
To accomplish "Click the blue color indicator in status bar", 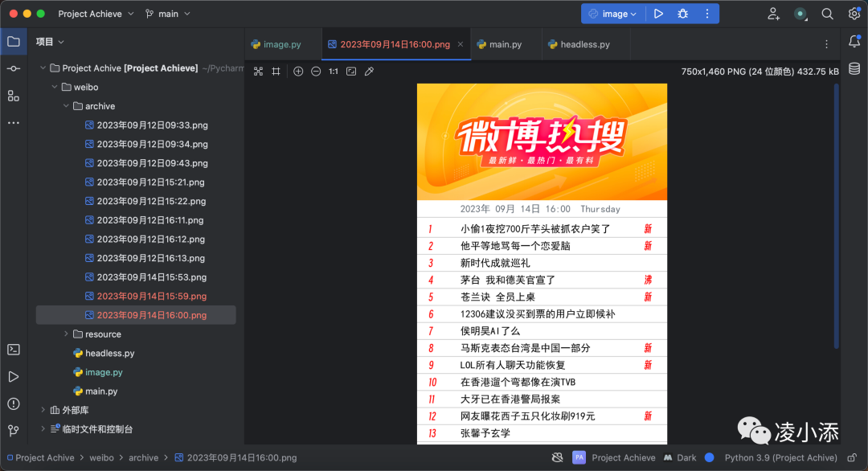I will (x=709, y=457).
